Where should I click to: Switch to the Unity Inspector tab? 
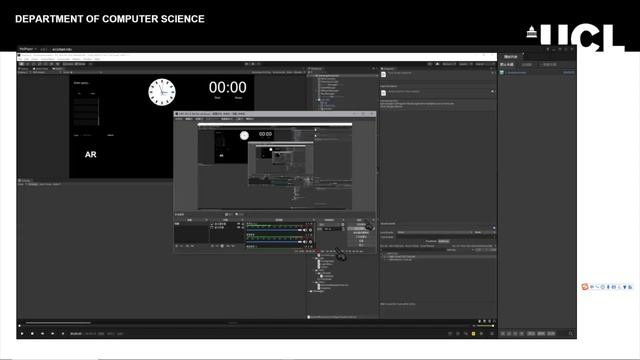[388, 69]
